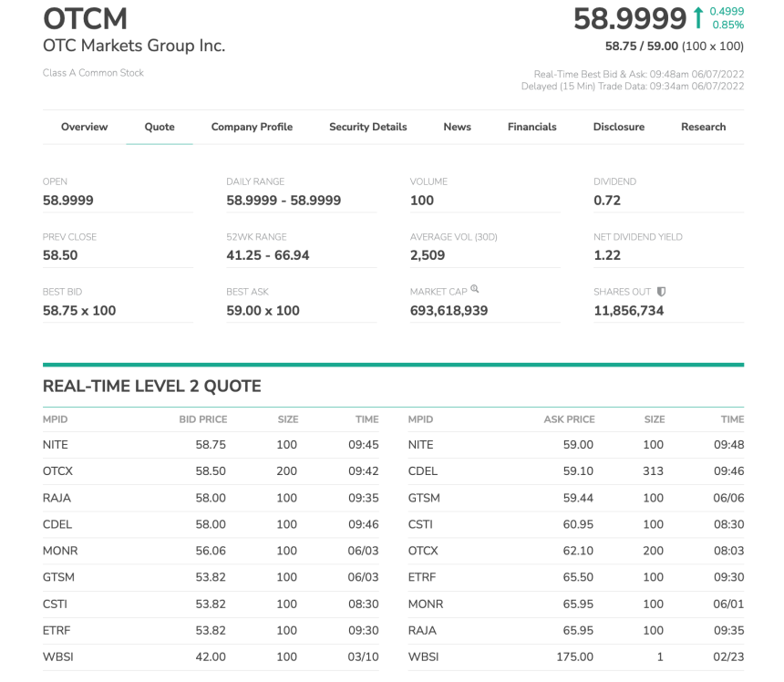Select CDEL in the ask column
Viewport: 784px width, 682px height.
pos(421,471)
